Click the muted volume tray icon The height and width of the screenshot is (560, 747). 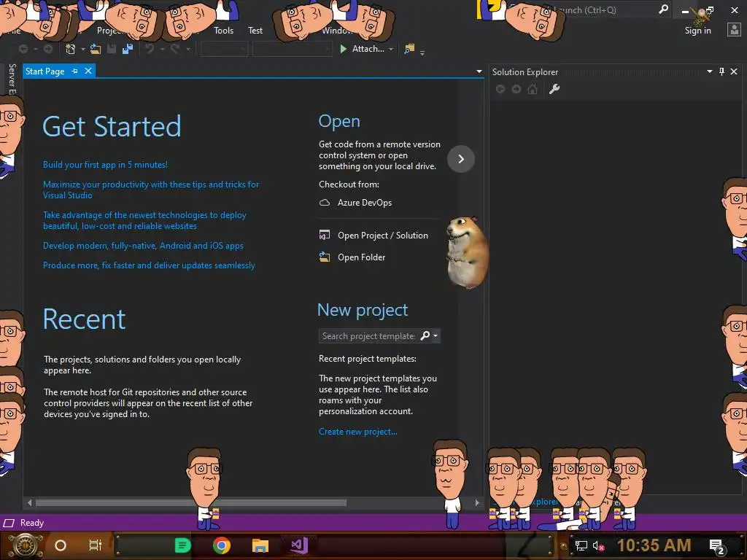click(598, 545)
